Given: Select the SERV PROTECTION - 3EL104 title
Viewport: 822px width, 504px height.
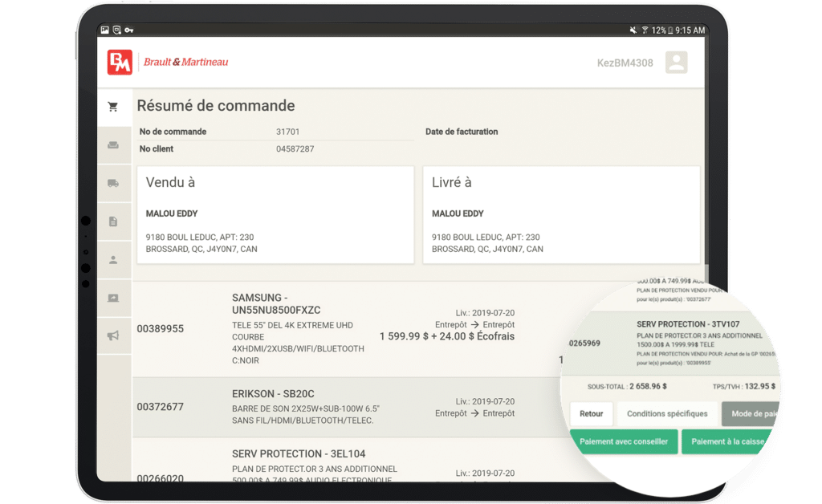Looking at the screenshot, I should (x=299, y=454).
